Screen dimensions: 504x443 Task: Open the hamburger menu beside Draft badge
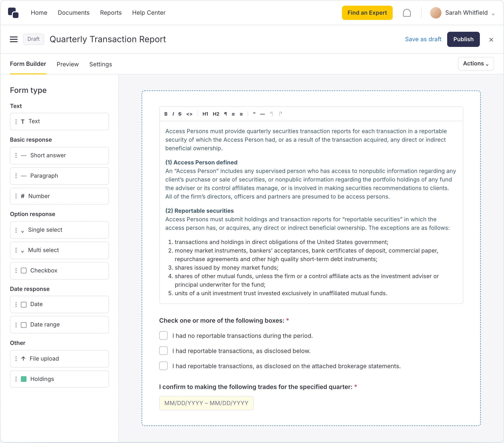tap(13, 39)
